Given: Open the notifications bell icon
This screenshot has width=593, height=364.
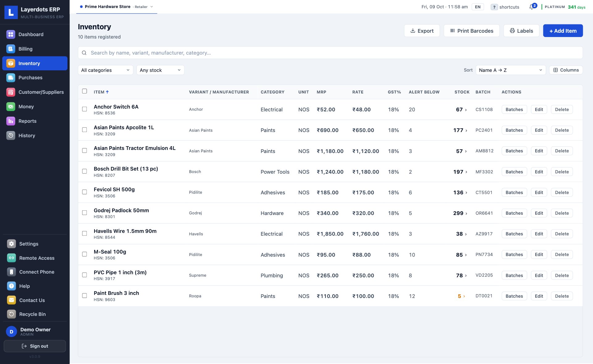Looking at the screenshot, I should pyautogui.click(x=532, y=7).
